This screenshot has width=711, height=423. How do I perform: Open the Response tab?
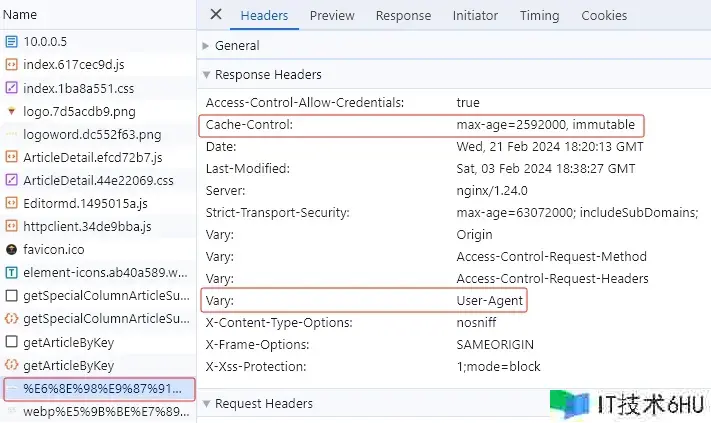click(x=403, y=15)
